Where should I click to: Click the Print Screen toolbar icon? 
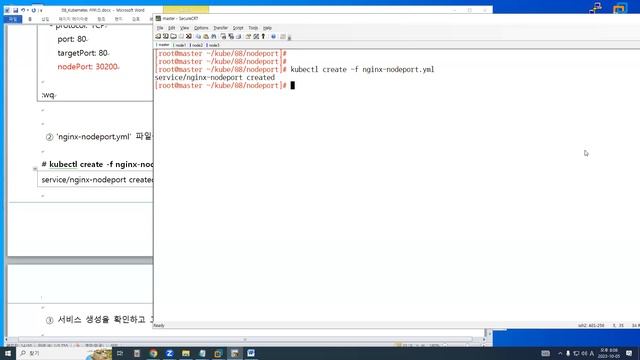click(223, 36)
